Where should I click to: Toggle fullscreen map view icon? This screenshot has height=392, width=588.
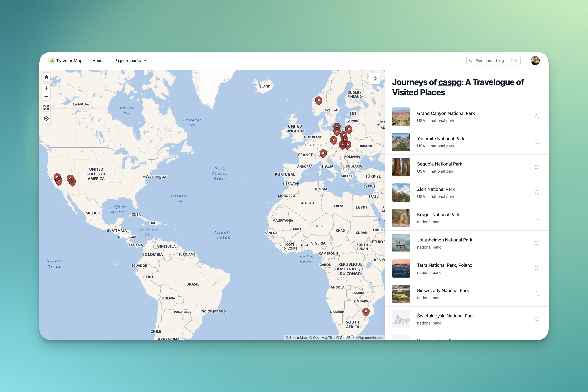(46, 107)
